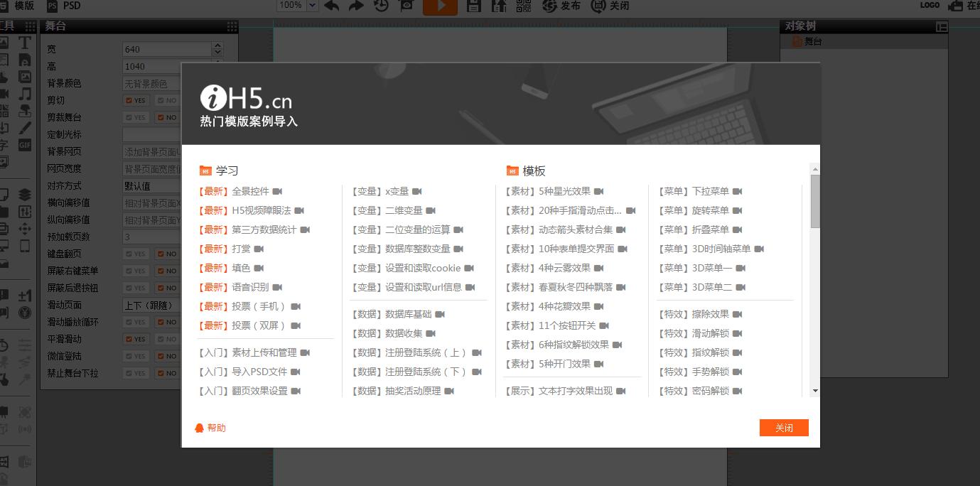
Task: Open the 100% zoom level dropdown
Action: (x=313, y=5)
